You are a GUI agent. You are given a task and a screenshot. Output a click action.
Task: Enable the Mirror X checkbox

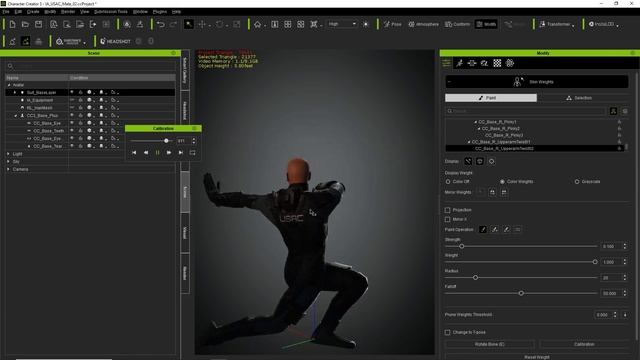point(447,220)
